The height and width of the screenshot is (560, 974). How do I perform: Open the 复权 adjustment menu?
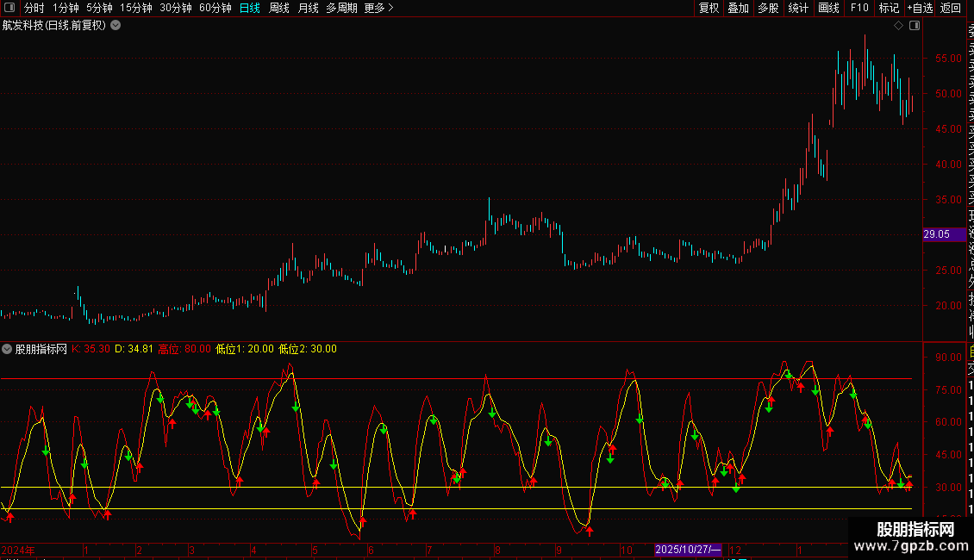click(x=709, y=9)
